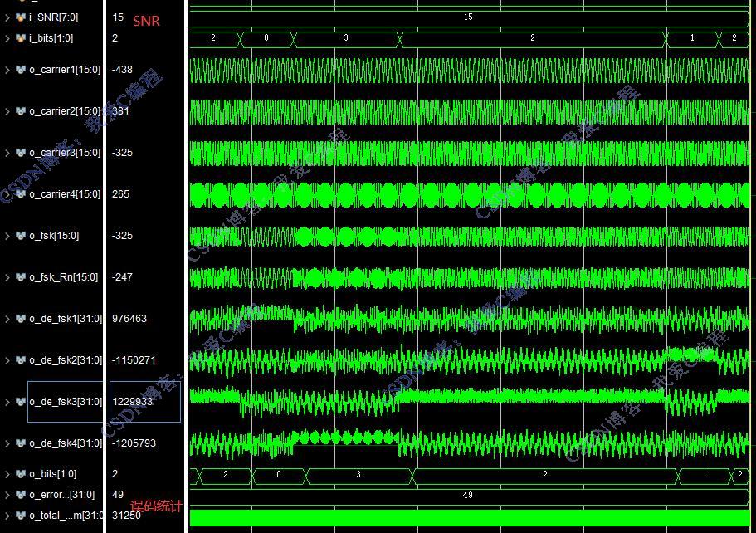Click the value 265 of o_carrier4
This screenshot has height=533, width=756.
pos(120,194)
